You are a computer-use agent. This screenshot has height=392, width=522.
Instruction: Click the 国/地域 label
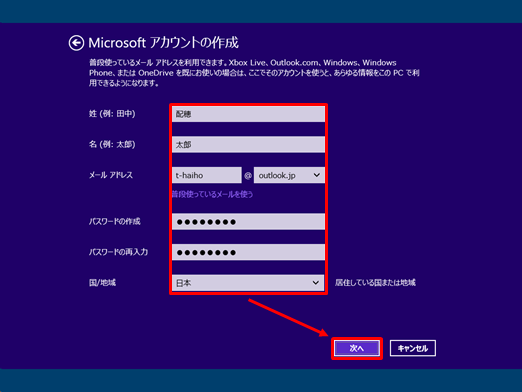102,283
